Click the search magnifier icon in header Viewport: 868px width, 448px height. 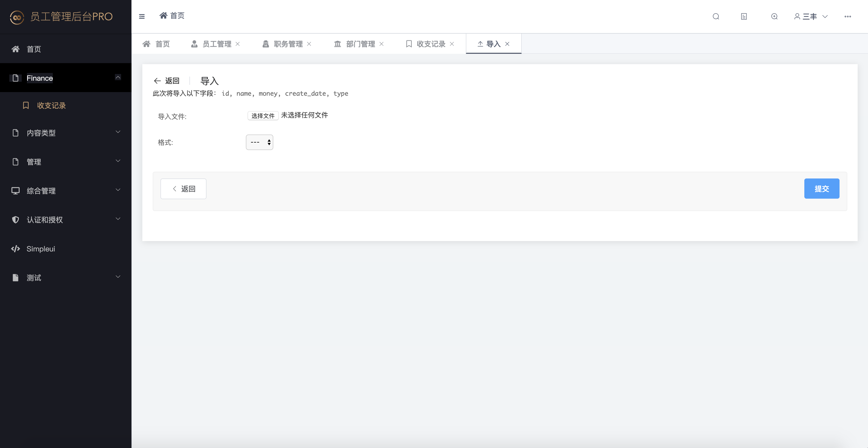[x=716, y=17]
